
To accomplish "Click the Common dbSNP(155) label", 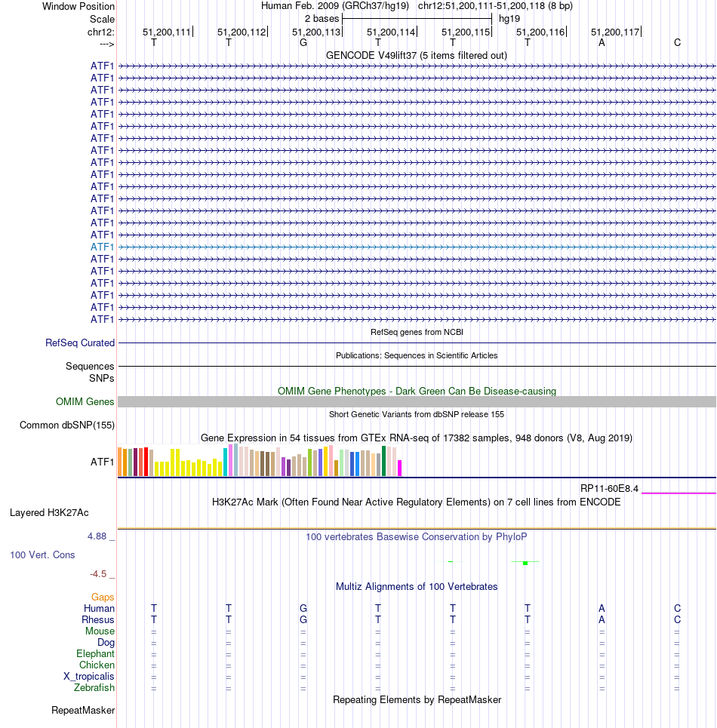I will pyautogui.click(x=67, y=425).
